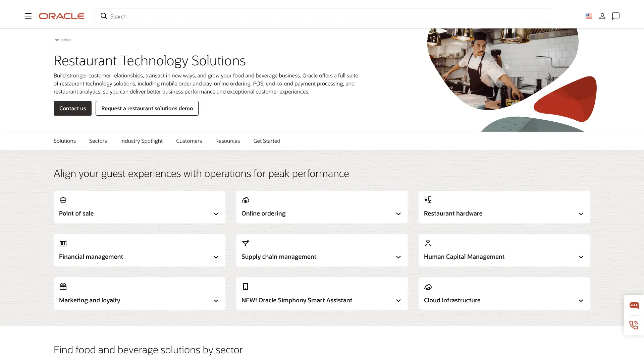The image size is (644, 362).
Task: Switch to the Industry Spotlight tab
Action: [x=142, y=141]
